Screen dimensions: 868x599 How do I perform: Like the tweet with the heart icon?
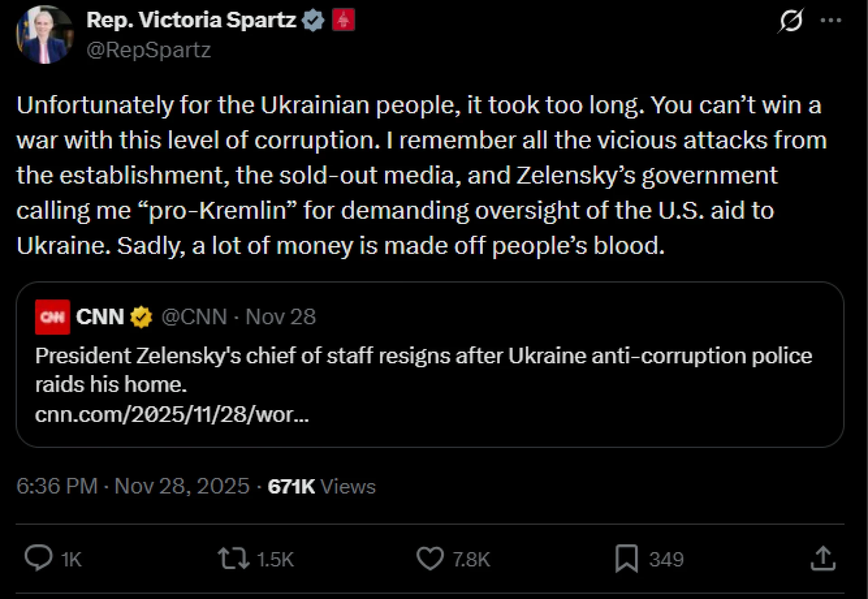(430, 558)
